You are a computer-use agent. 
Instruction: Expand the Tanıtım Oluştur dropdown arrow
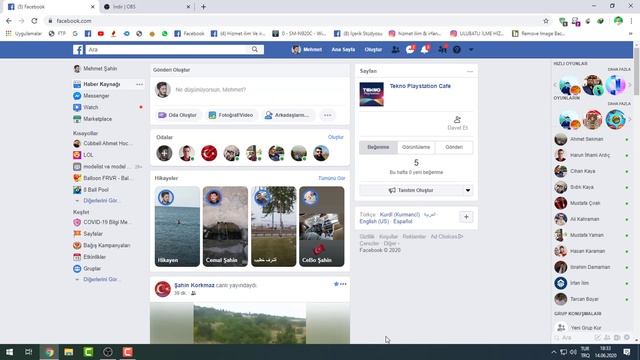(x=468, y=191)
